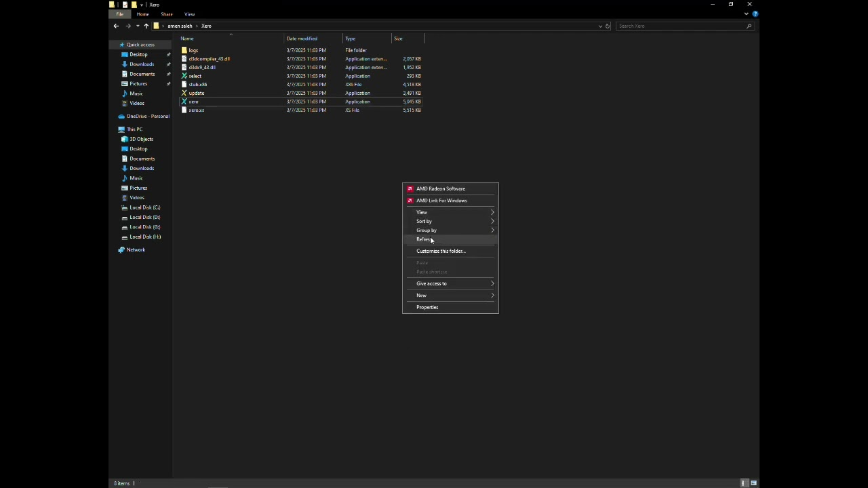868x488 pixels.
Task: Sort files by Date modified column
Action: click(302, 39)
